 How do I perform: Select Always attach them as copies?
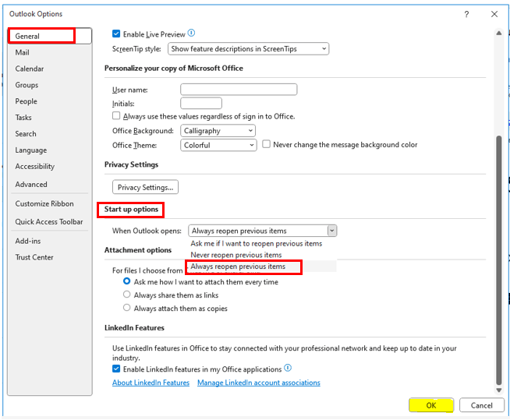(127, 308)
